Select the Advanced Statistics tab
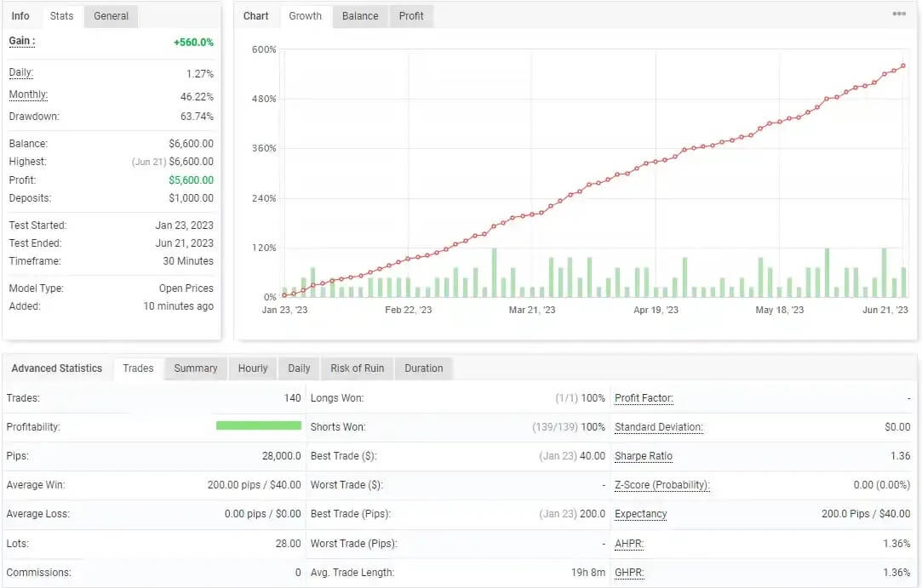Screen dimensions: 922x588 coord(57,368)
